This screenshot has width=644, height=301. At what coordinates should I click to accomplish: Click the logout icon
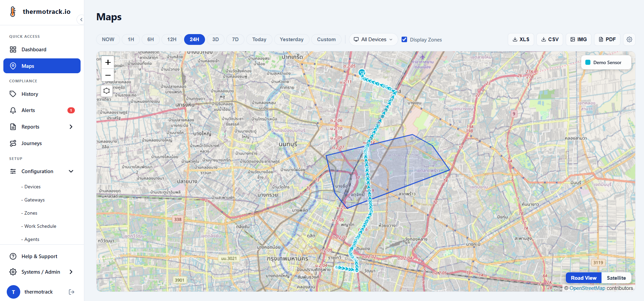tap(71, 292)
